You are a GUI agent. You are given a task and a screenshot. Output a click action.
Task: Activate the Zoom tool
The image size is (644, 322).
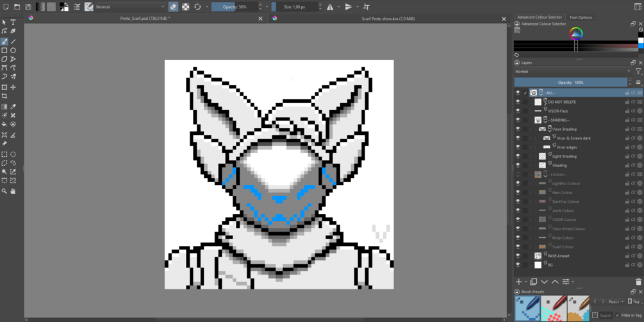click(4, 191)
